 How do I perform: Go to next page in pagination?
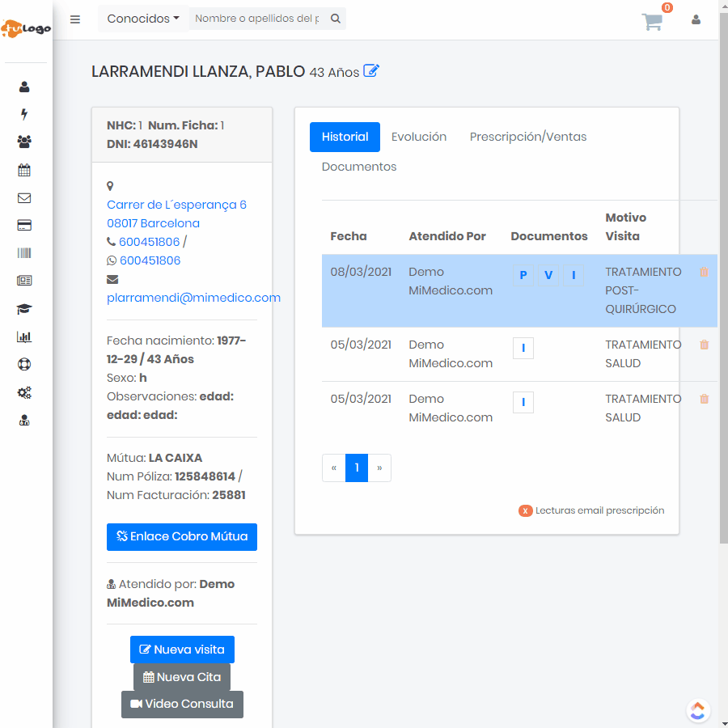[x=379, y=468]
